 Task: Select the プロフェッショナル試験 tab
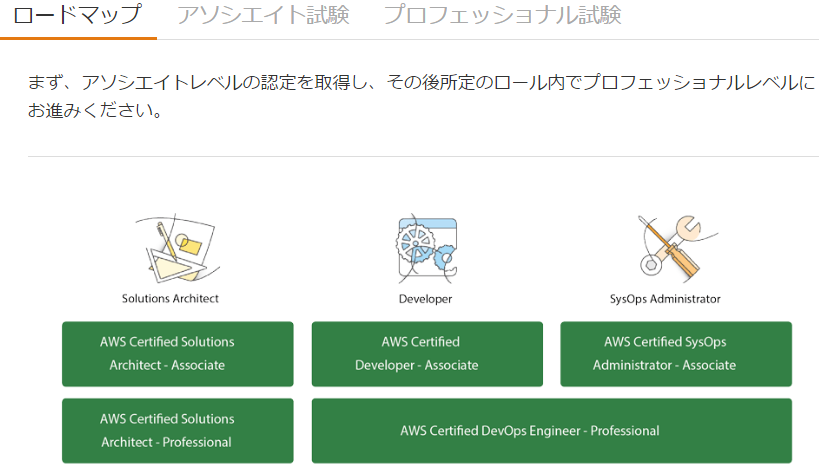coord(502,16)
